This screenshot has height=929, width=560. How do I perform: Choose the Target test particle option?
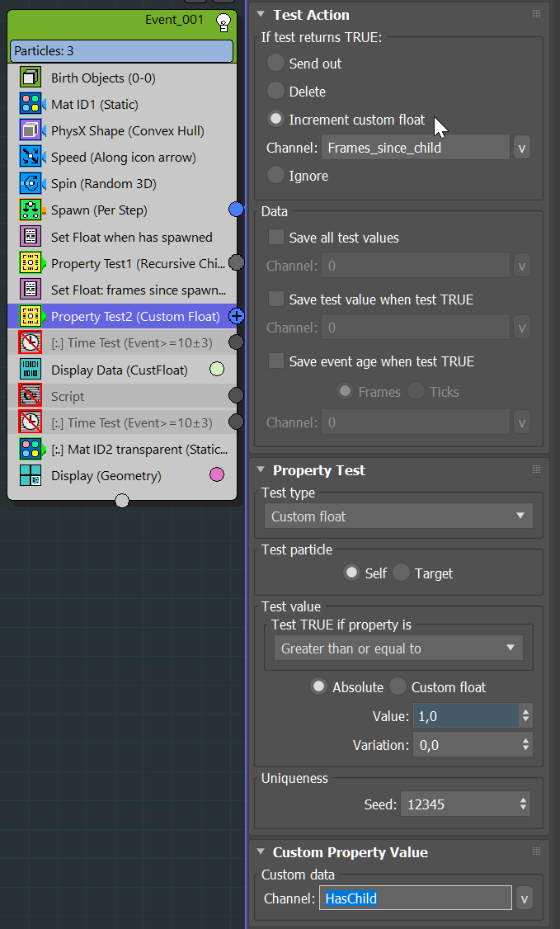coord(402,573)
